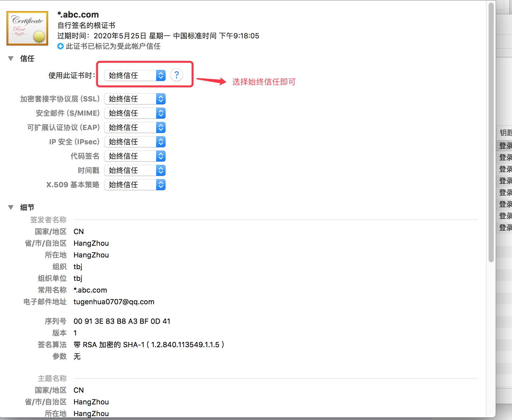The height and width of the screenshot is (420, 512).
Task: Open the S/MIME trust policy dropdown
Action: pos(135,113)
